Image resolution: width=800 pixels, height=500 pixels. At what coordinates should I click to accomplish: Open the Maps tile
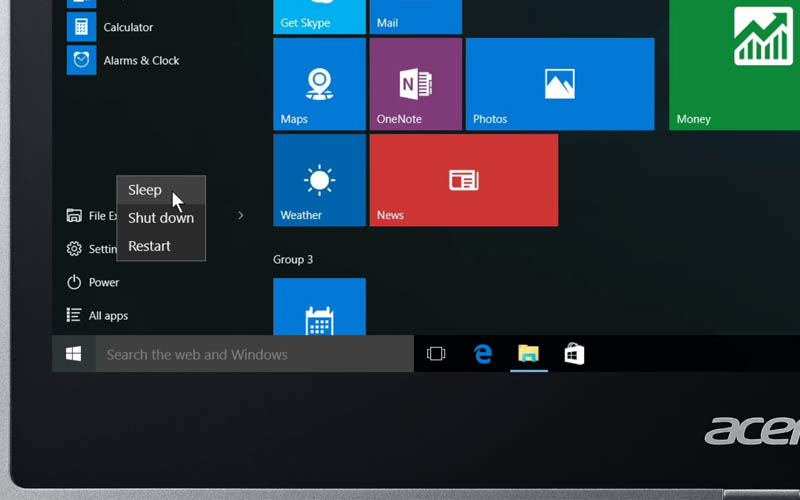coord(319,84)
